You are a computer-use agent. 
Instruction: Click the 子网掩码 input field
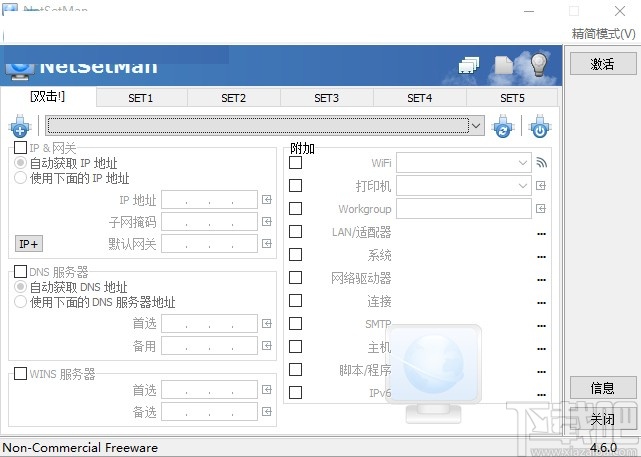[x=209, y=222]
